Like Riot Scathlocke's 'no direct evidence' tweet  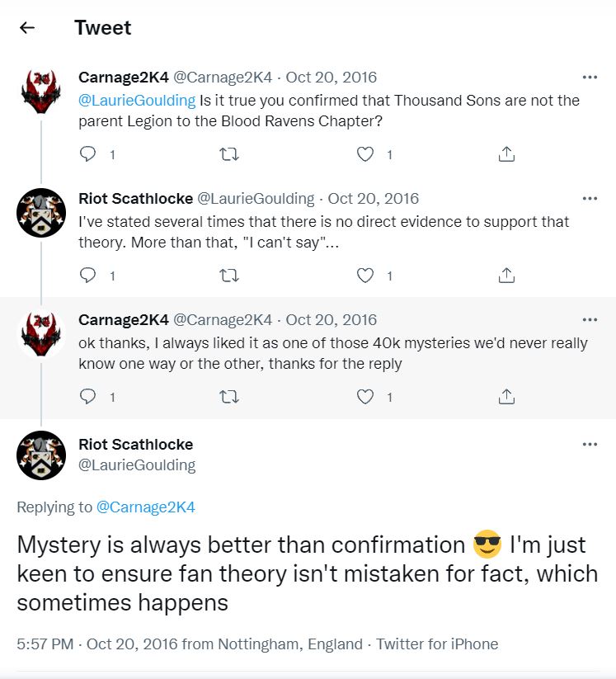(365, 276)
